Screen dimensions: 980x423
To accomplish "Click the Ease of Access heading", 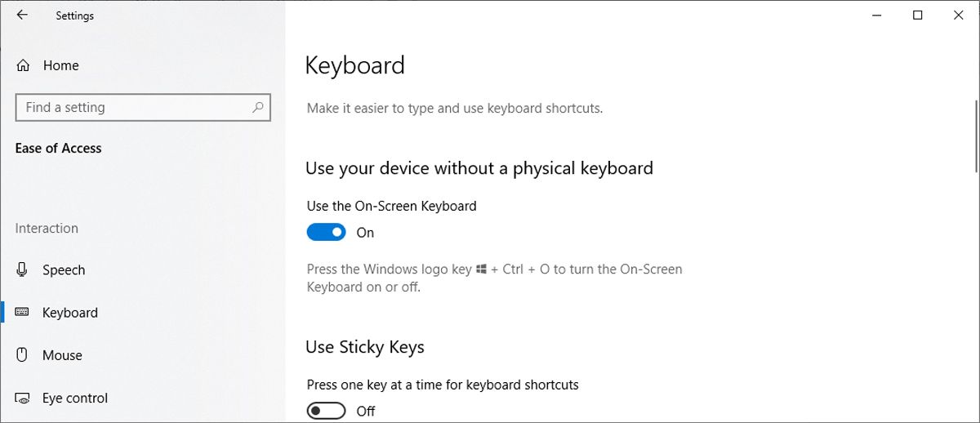I will (58, 149).
